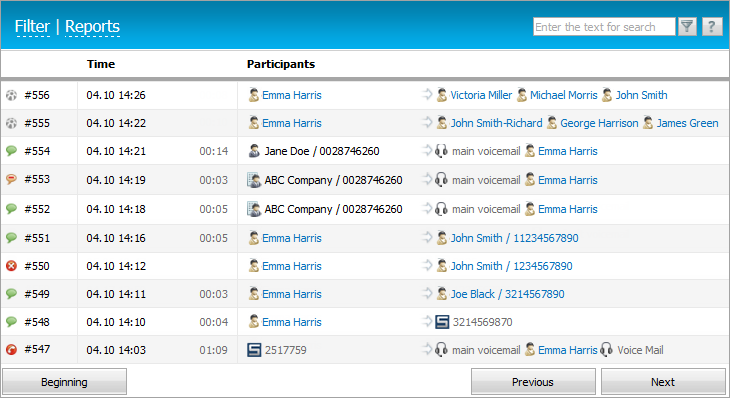The height and width of the screenshot is (398, 730).
Task: Open the Reports link
Action: (92, 27)
